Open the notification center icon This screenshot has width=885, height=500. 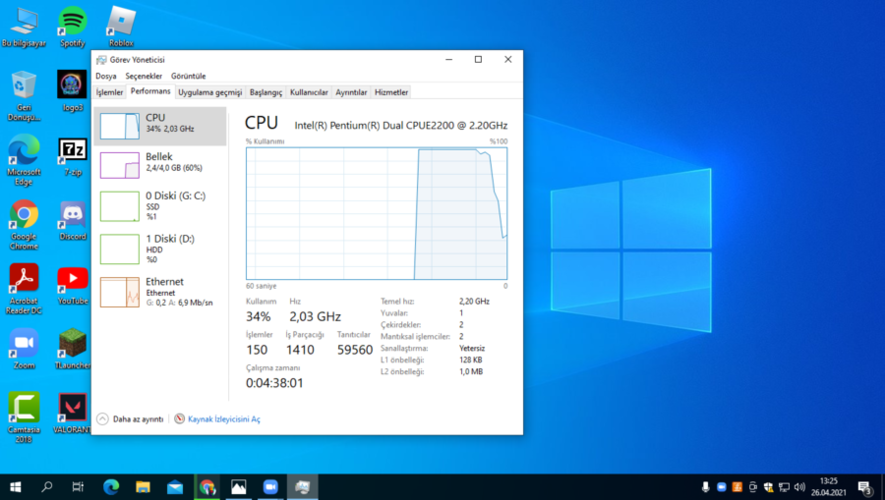[x=865, y=487]
